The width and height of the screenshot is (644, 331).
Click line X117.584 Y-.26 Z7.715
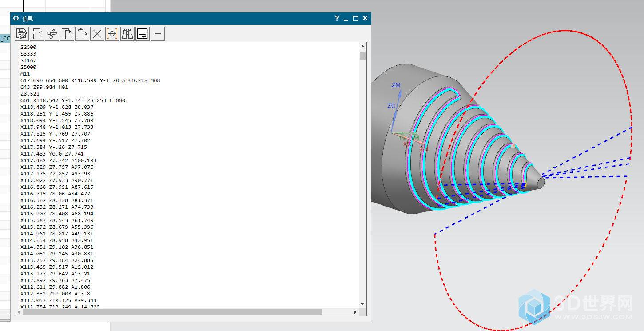54,147
